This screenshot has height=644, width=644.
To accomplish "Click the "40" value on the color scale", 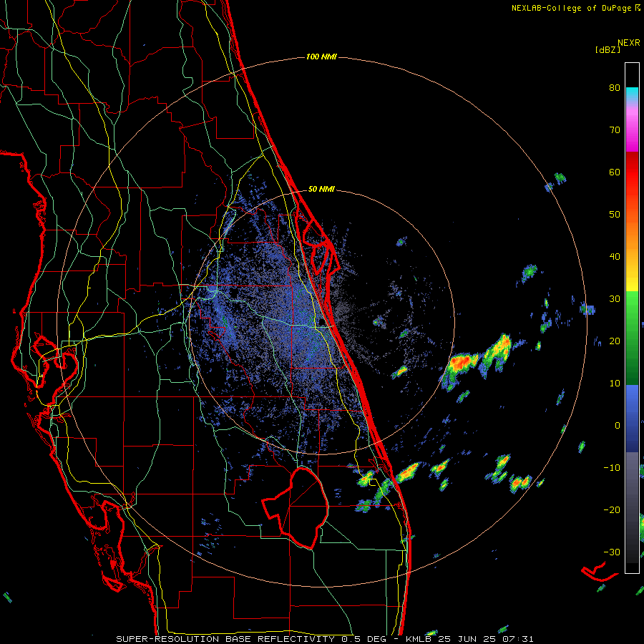I will coord(615,256).
